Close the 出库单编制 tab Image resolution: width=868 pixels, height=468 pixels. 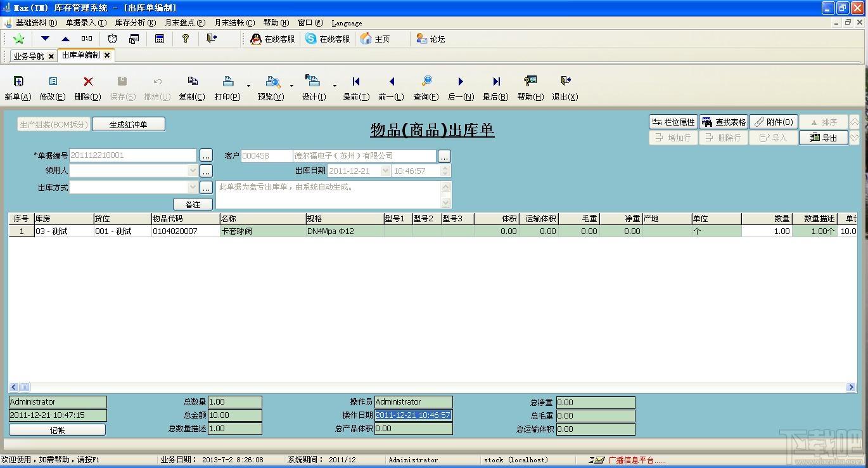(x=107, y=55)
